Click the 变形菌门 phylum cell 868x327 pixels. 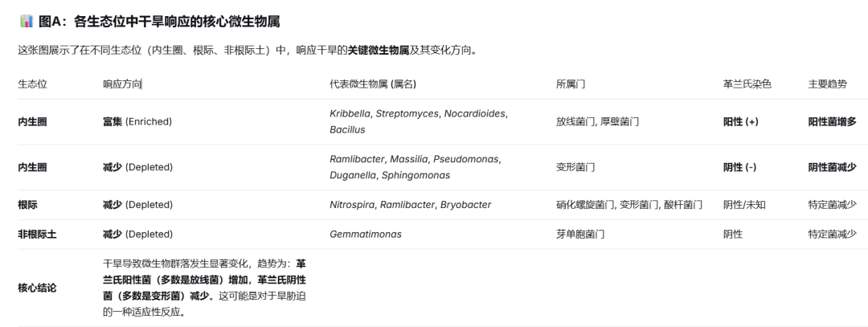(x=575, y=167)
